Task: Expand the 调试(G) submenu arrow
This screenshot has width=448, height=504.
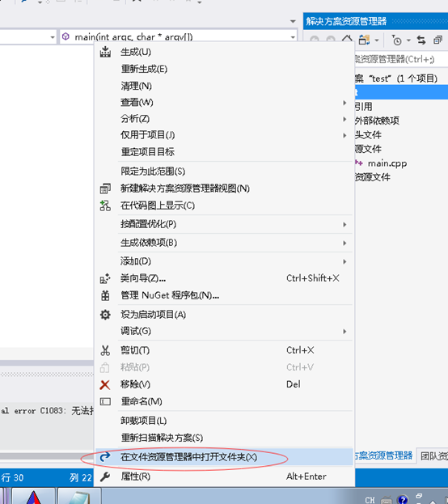Action: 344,331
